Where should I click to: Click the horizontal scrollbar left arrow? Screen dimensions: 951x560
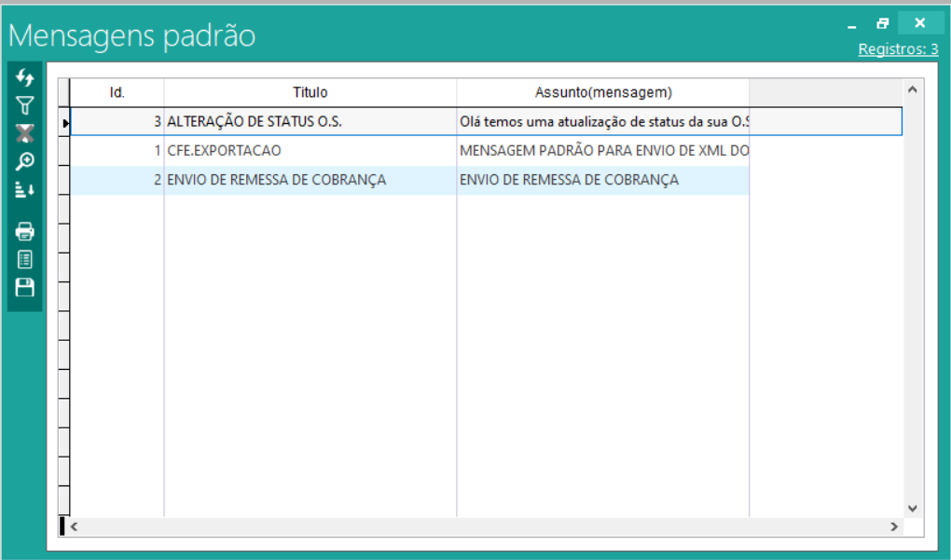click(x=76, y=527)
